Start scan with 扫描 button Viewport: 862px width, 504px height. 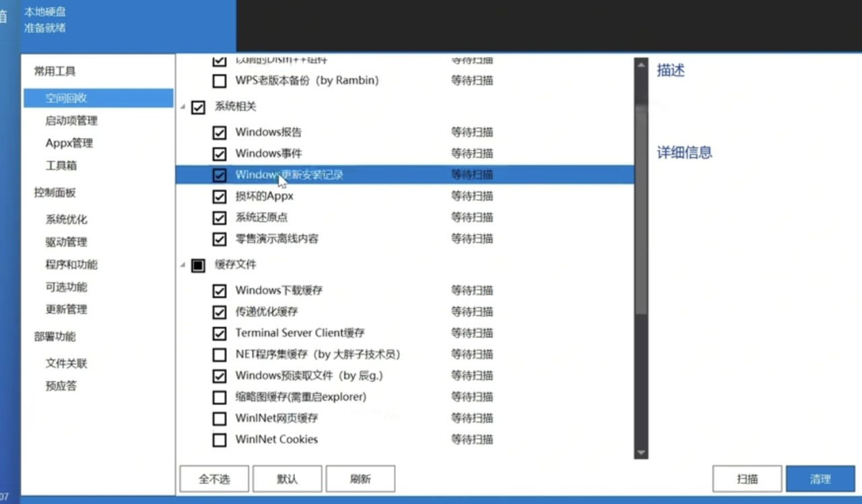(748, 479)
